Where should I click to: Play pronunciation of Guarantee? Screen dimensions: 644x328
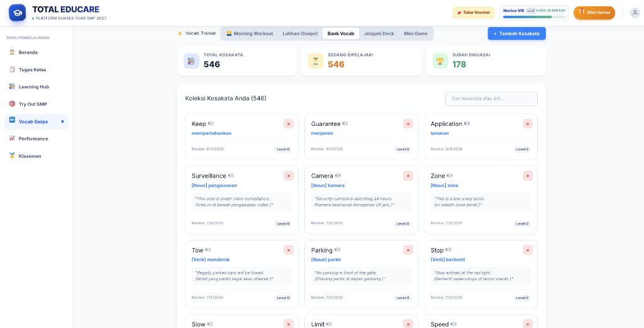345,124
